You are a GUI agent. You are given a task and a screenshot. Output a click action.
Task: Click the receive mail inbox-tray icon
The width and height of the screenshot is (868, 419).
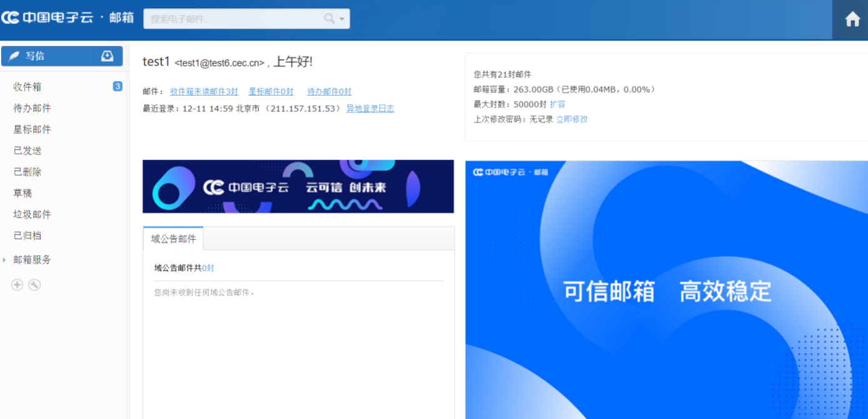[107, 56]
